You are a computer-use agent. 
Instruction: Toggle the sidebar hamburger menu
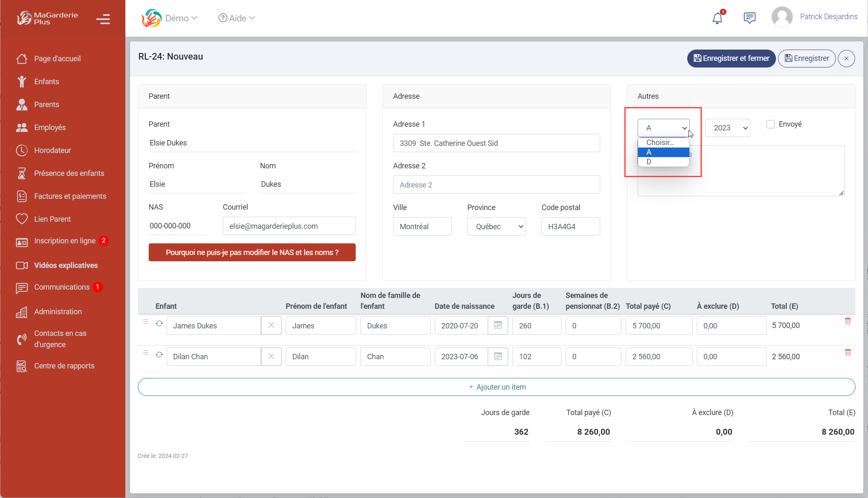click(x=103, y=19)
